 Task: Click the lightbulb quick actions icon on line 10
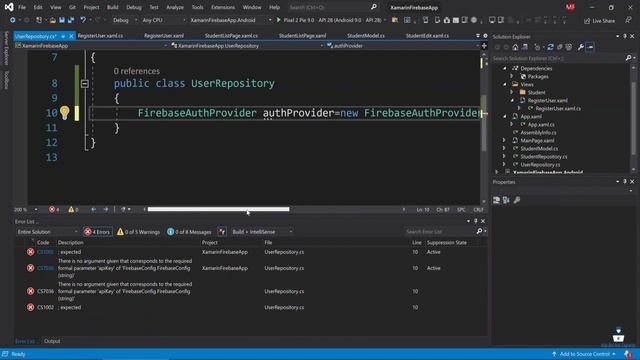click(64, 113)
